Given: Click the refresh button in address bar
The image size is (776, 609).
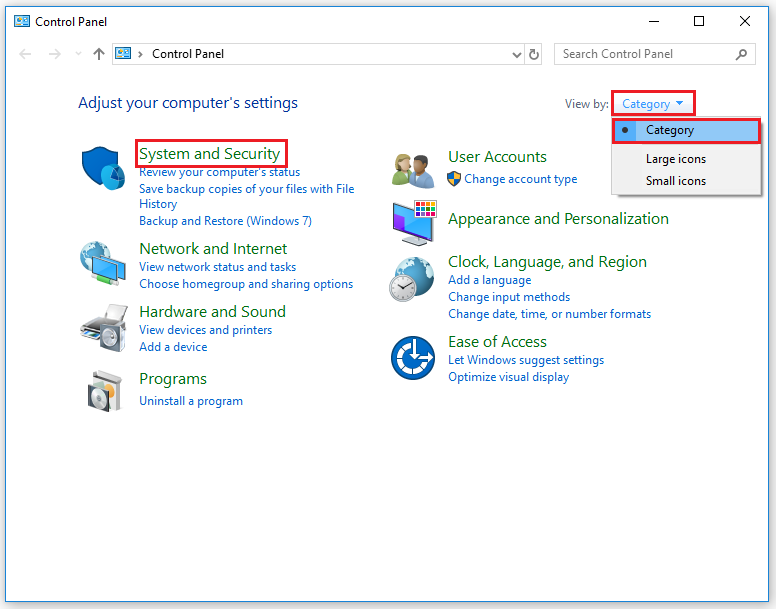Looking at the screenshot, I should click(534, 54).
